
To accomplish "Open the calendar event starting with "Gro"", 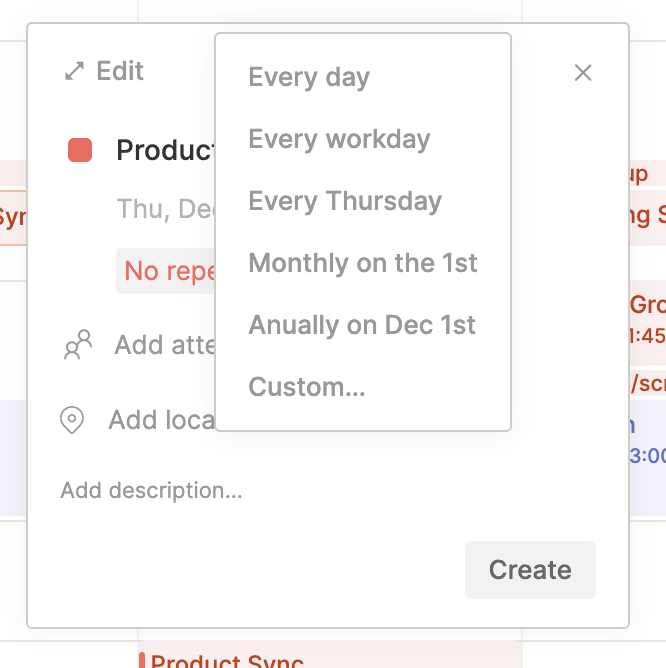I will click(647, 305).
